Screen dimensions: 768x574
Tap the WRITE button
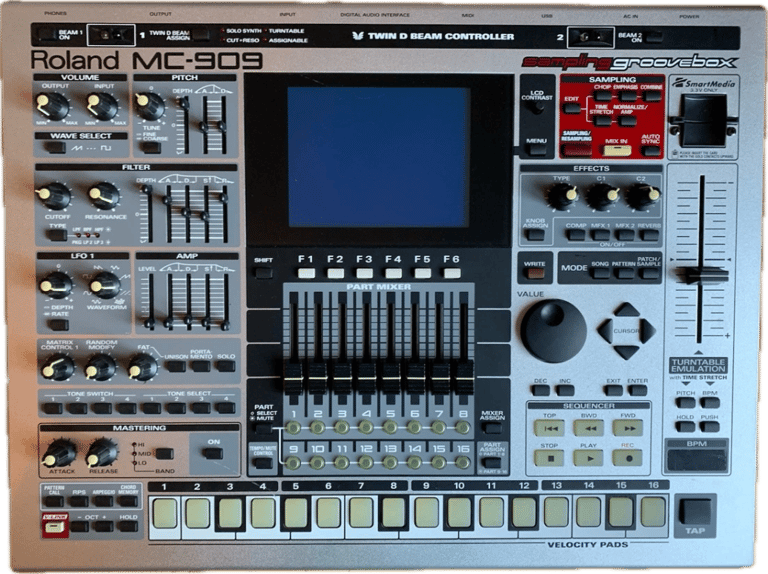pos(534,273)
